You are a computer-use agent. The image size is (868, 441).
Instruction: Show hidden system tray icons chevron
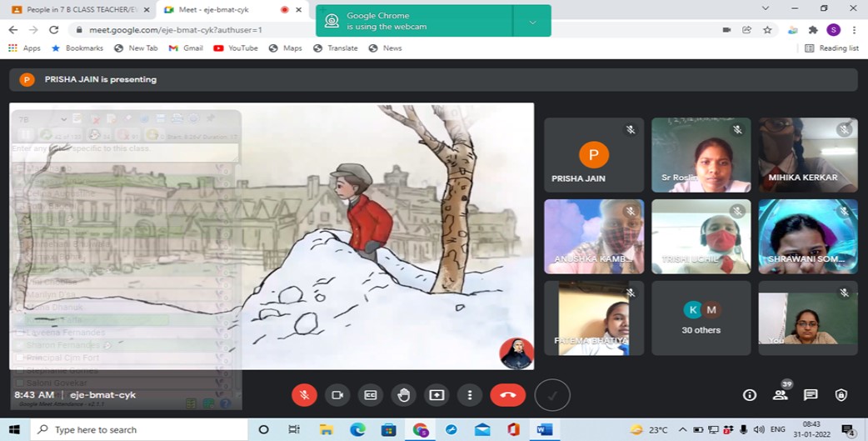tap(682, 429)
